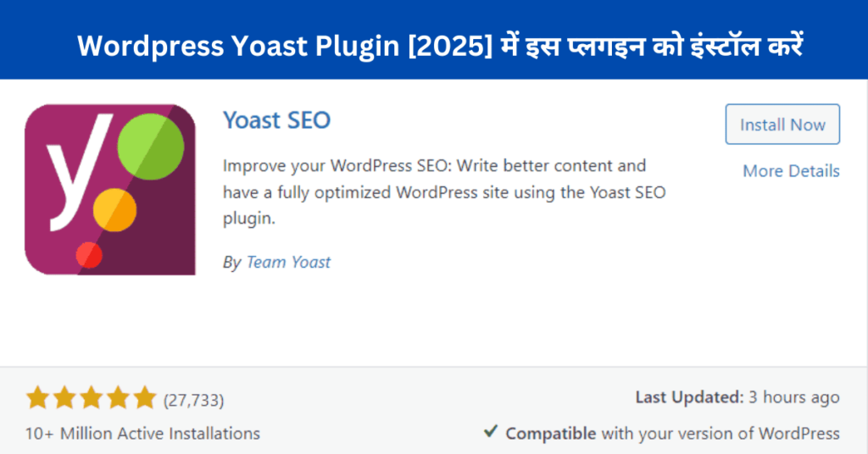This screenshot has width=868, height=454.
Task: Click the Yoast SEO plugin title
Action: click(x=276, y=120)
